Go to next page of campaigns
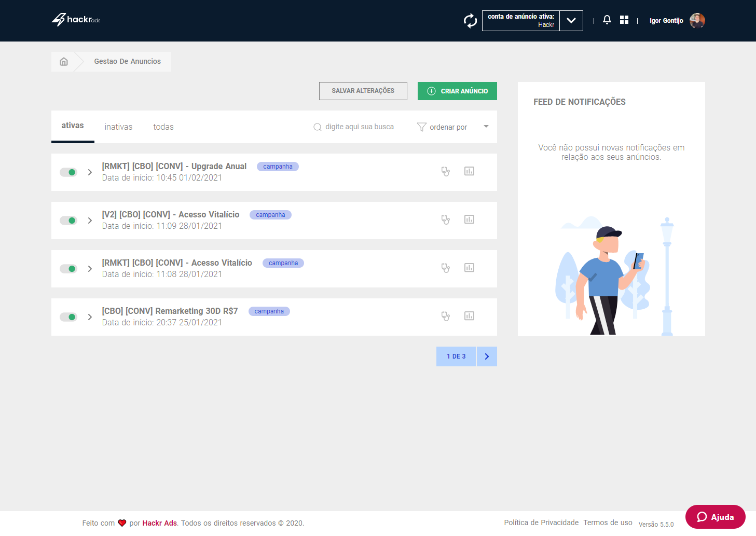Viewport: 756px width, 536px height. [x=487, y=356]
